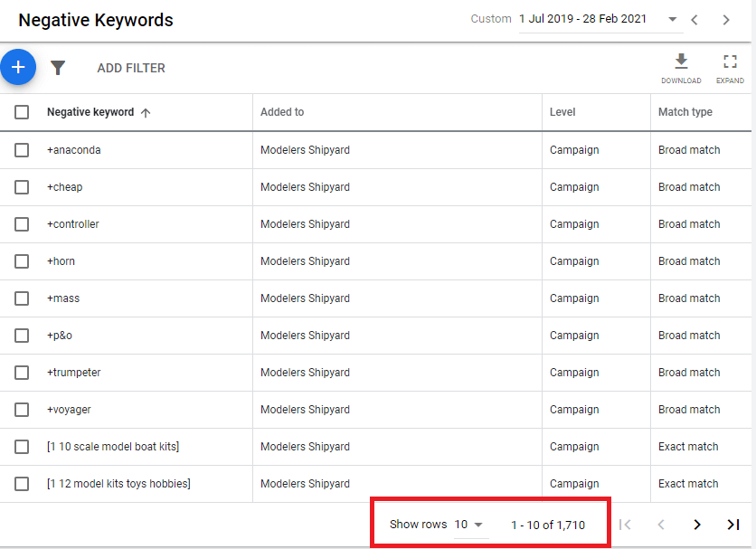
Task: Click the +horn keyword text
Action: [x=61, y=261]
